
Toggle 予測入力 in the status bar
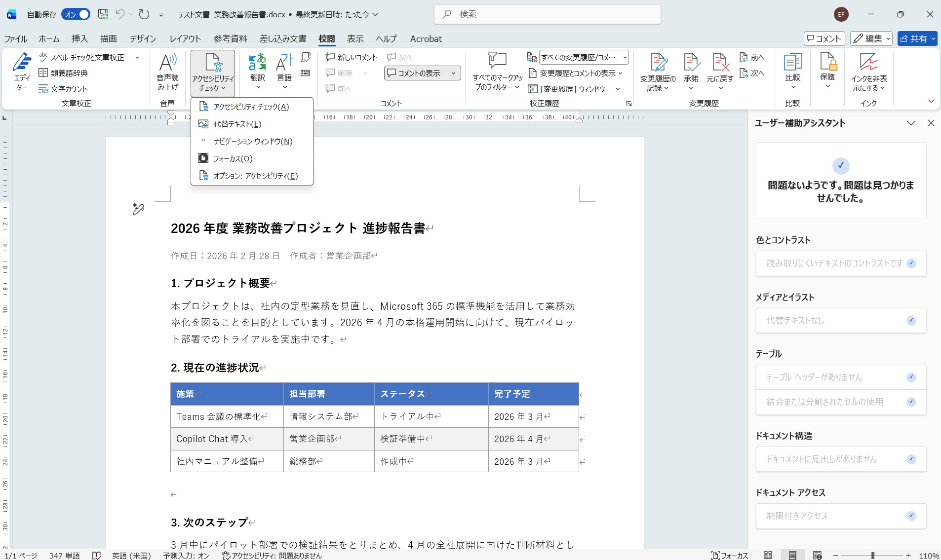(x=186, y=556)
